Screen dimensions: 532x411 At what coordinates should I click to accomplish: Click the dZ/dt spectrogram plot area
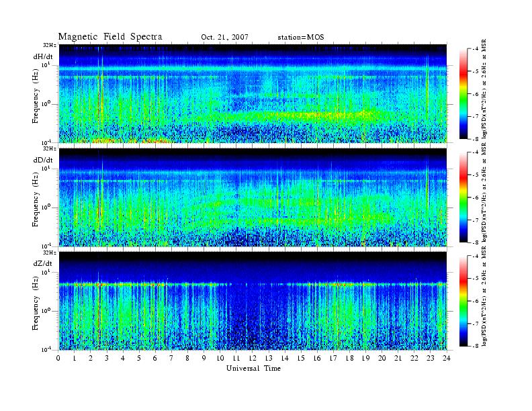click(x=253, y=301)
